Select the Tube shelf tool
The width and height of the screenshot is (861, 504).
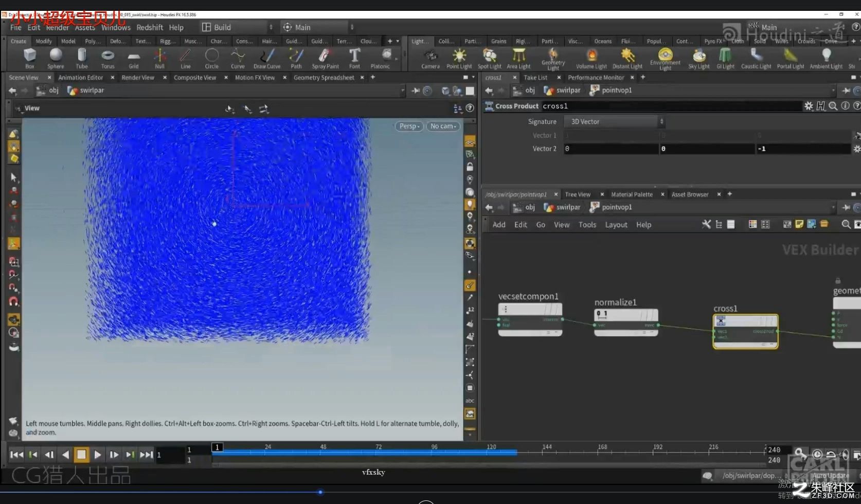[x=82, y=58]
